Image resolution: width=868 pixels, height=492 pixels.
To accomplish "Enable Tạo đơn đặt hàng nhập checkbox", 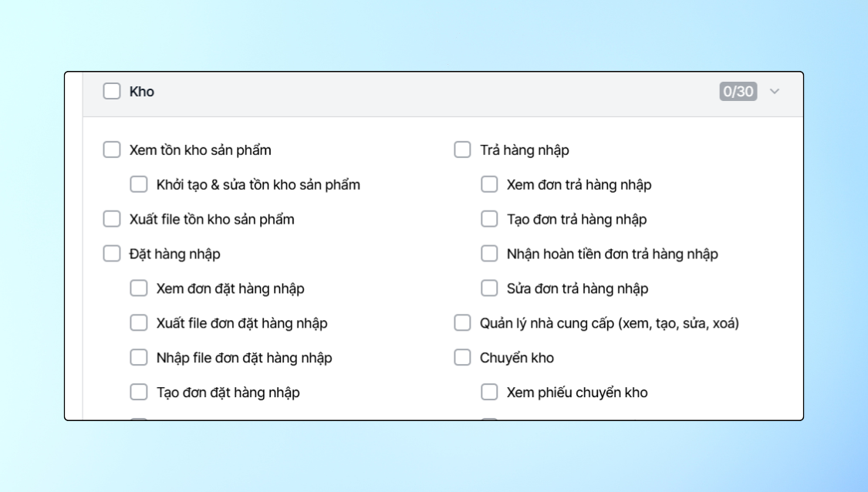I will tap(139, 393).
